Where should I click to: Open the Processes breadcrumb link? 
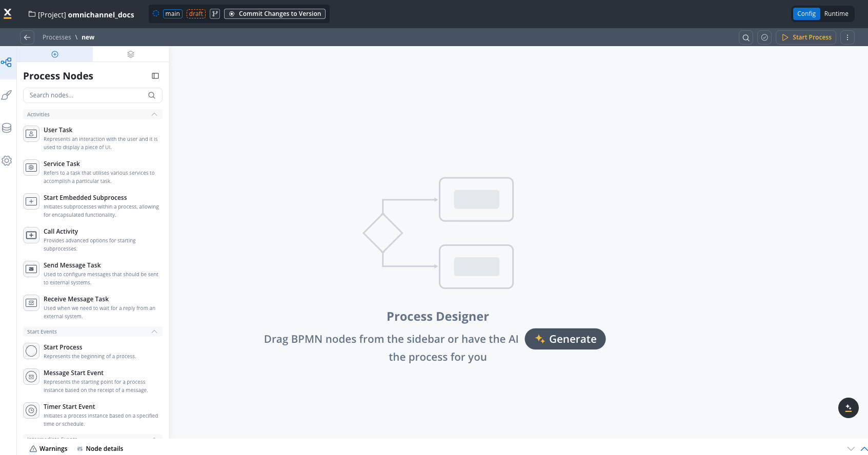coord(57,37)
